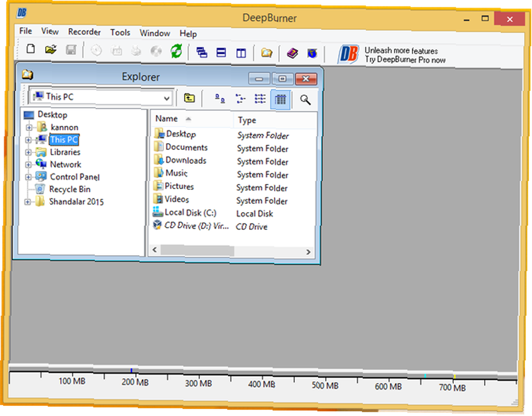Click the globe web icon in the toolbar

click(312, 54)
